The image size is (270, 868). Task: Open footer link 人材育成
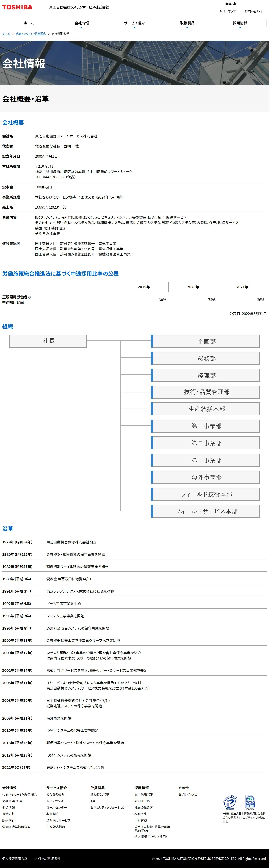141,821
